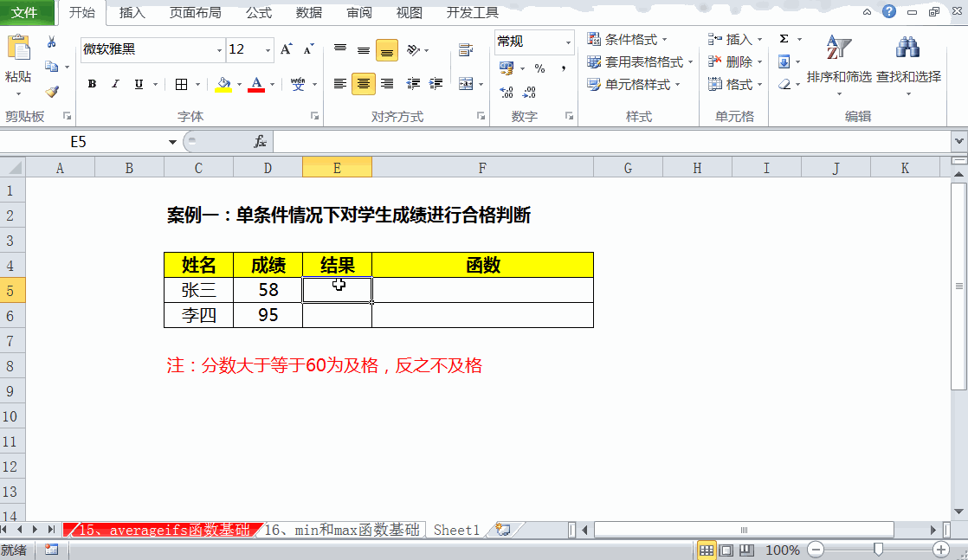The width and height of the screenshot is (968, 560).
Task: Click the Wrap Text icon
Action: pos(466,50)
